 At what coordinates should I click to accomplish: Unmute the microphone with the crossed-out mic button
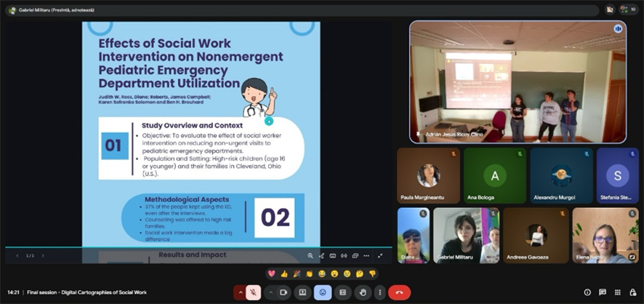point(254,292)
